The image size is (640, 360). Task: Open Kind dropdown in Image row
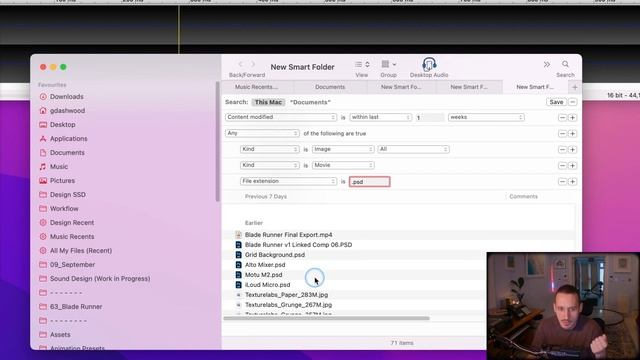269,149
